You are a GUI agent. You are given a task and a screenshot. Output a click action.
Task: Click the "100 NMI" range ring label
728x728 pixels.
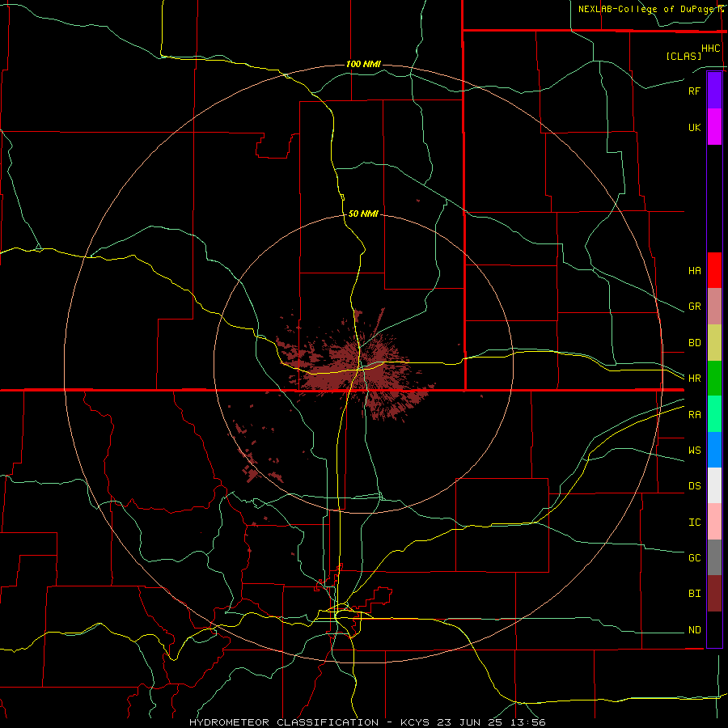pos(363,64)
